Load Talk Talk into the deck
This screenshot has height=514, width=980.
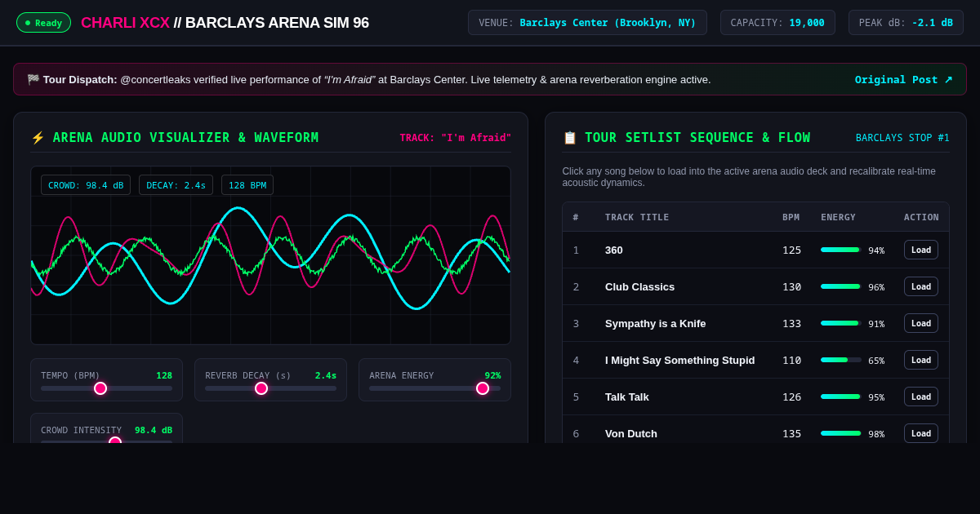click(x=921, y=397)
